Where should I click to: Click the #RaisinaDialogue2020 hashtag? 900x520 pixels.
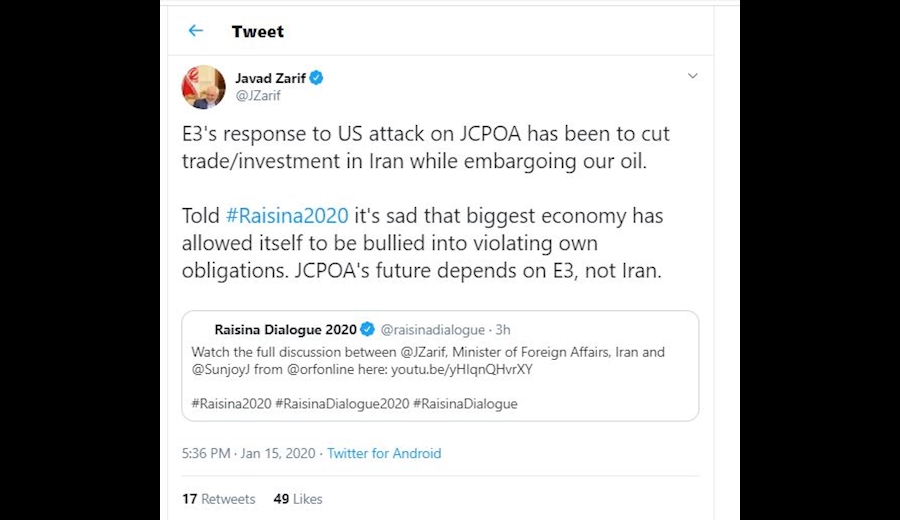tap(341, 404)
